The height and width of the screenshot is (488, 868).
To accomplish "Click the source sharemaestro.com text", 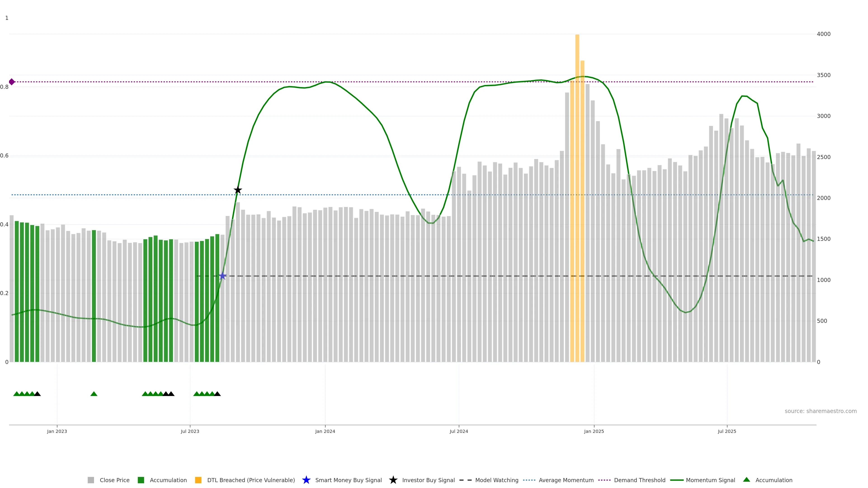I will (820, 411).
